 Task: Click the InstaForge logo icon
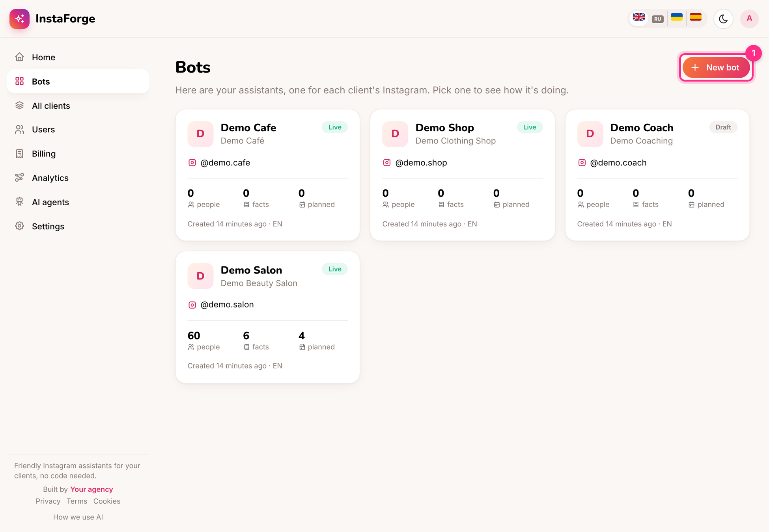point(19,19)
